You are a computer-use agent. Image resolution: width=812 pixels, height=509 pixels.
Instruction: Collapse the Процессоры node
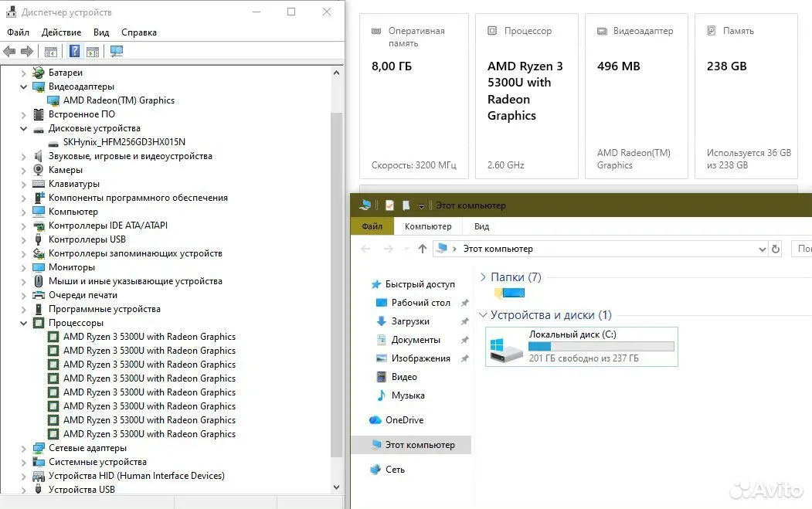(x=23, y=323)
